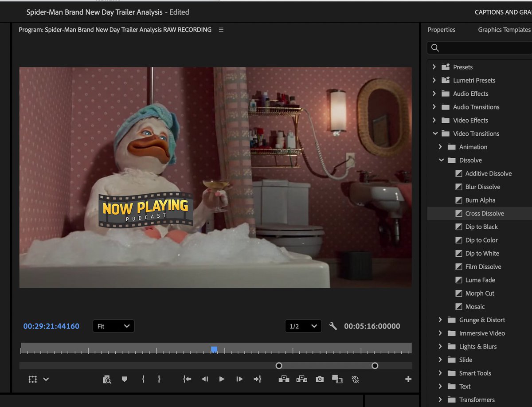Open the Fit zoom level dropdown

pyautogui.click(x=113, y=326)
